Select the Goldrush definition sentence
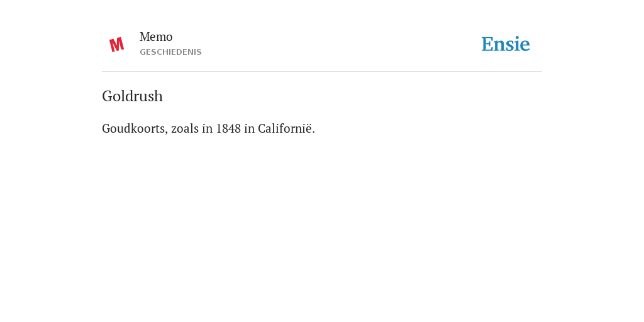 click(x=208, y=128)
